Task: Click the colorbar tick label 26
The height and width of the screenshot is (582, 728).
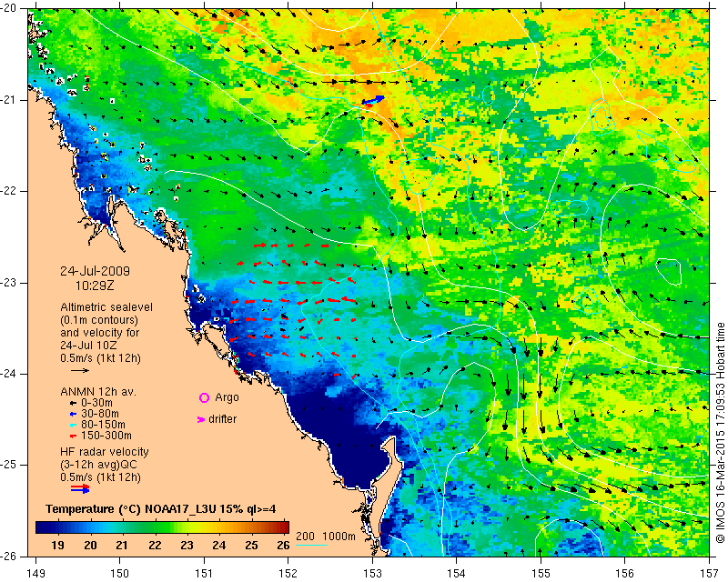Action: (283, 546)
